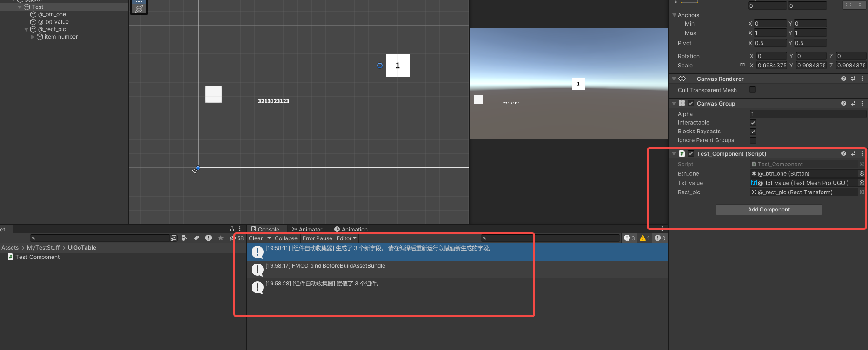Collapse the Anchors section
This screenshot has height=350, width=868.
coord(674,15)
